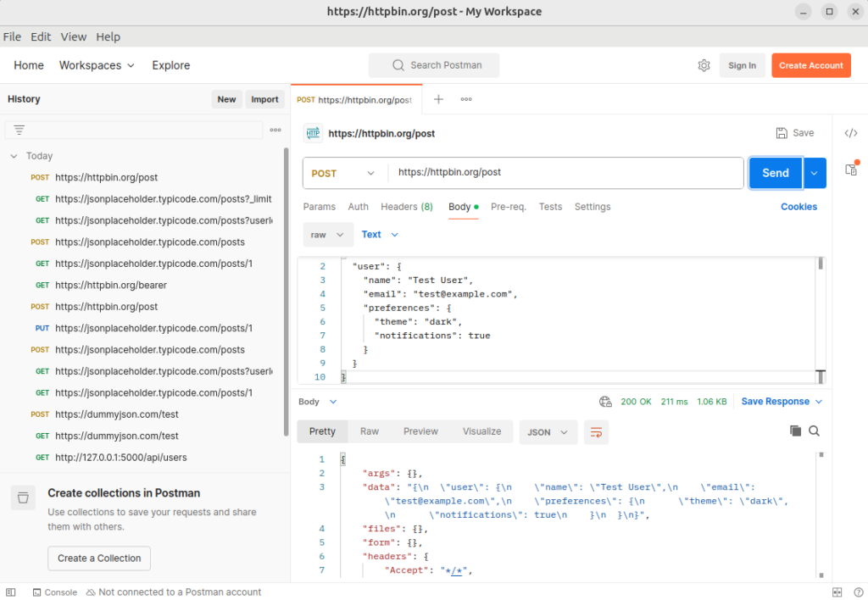
Task: Open the request info side panel icon
Action: [x=851, y=169]
